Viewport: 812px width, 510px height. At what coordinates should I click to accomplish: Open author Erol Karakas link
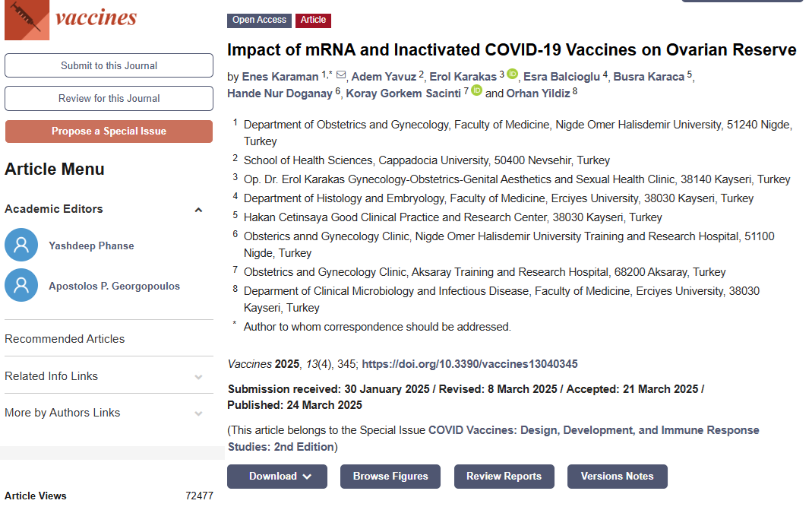click(463, 77)
